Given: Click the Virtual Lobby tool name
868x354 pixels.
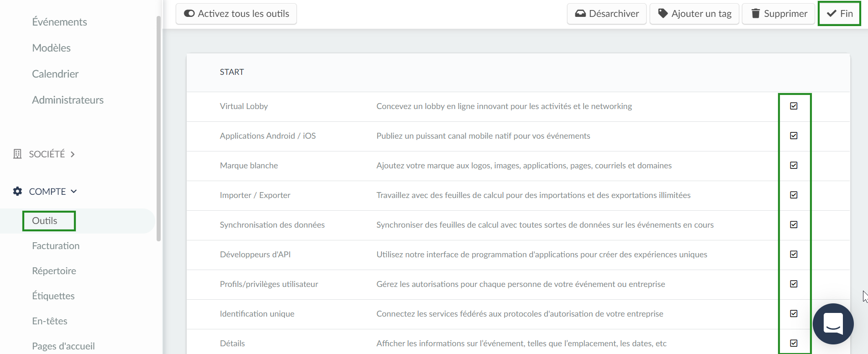Looking at the screenshot, I should [244, 106].
